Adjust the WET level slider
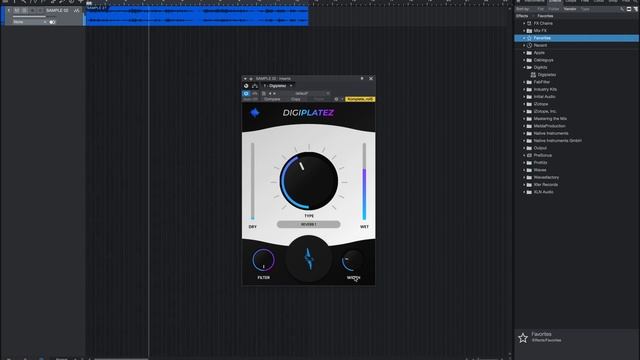 (364, 181)
